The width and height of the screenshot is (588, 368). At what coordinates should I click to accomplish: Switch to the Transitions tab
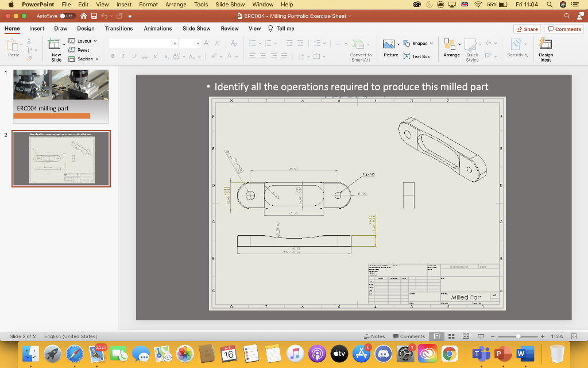coord(119,28)
